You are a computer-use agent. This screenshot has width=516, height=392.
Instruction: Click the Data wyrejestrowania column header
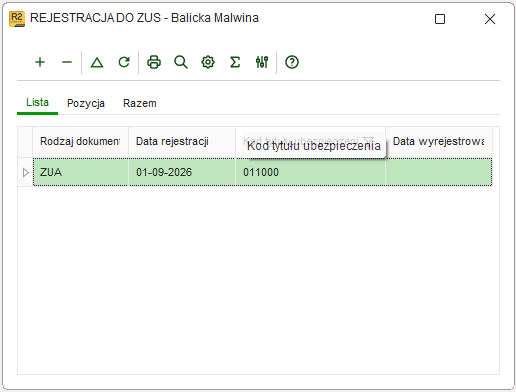click(439, 142)
